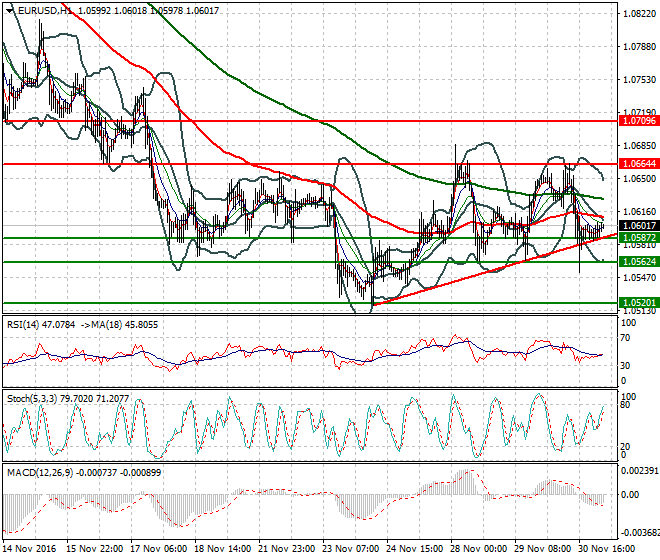Select the RSI scale level 30
660x560 pixels.
[x=625, y=365]
